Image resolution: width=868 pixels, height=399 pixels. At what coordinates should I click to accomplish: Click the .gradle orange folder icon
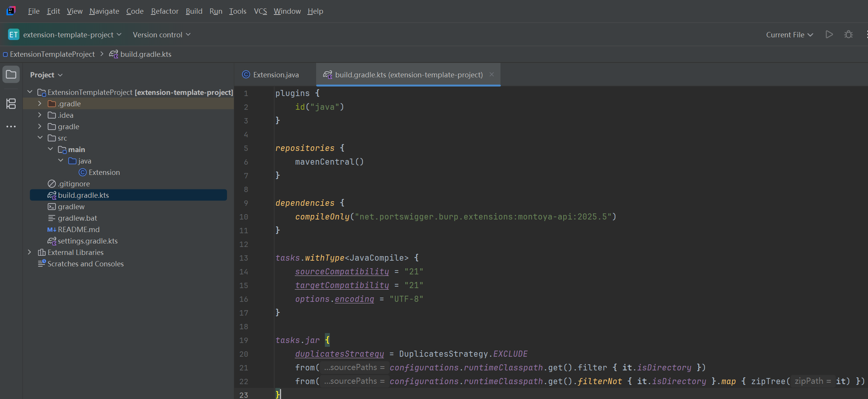pos(52,104)
